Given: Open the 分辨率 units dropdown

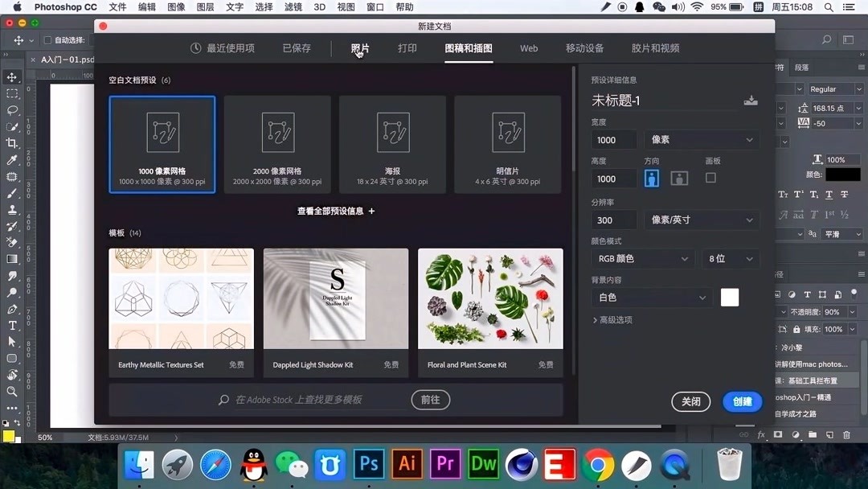Looking at the screenshot, I should 701,220.
